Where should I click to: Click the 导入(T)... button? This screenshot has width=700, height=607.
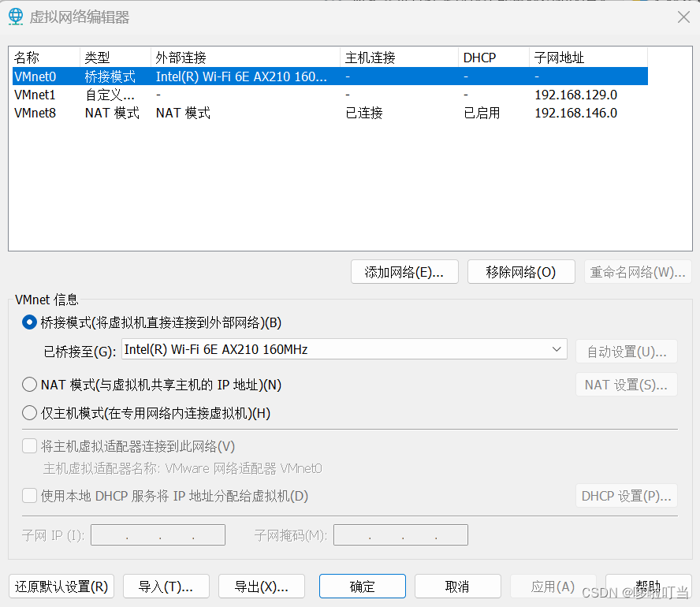[166, 586]
